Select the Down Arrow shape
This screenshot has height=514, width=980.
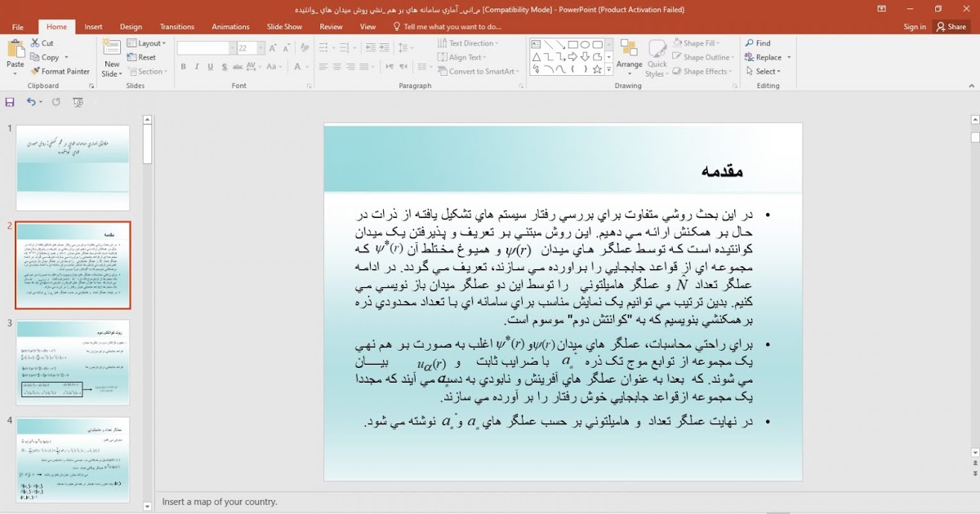[x=586, y=57]
